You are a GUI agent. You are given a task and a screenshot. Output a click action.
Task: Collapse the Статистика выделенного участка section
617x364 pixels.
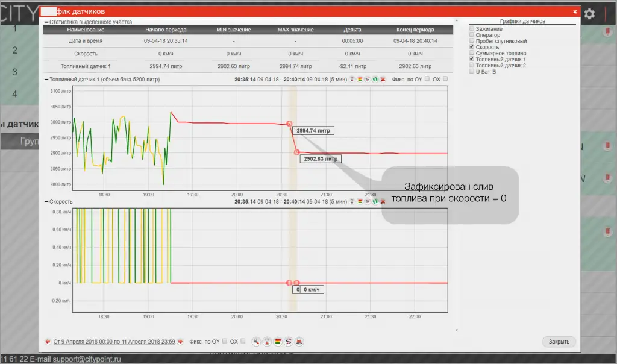(x=46, y=22)
